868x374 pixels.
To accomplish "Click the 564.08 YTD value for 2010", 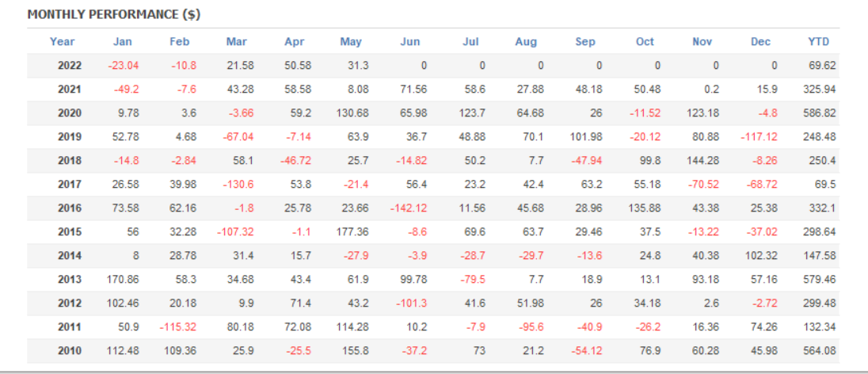I will coord(820,351).
